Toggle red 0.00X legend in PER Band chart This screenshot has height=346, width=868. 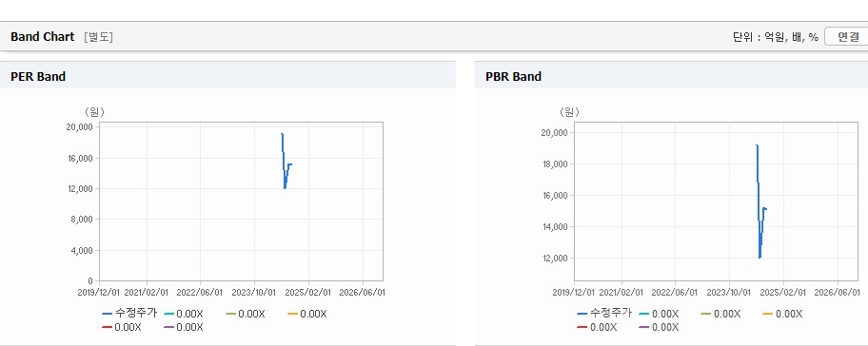coord(122,327)
